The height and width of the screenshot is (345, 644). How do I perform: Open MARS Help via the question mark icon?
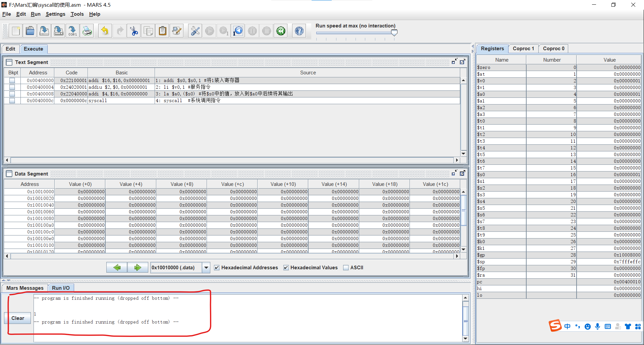tap(299, 30)
